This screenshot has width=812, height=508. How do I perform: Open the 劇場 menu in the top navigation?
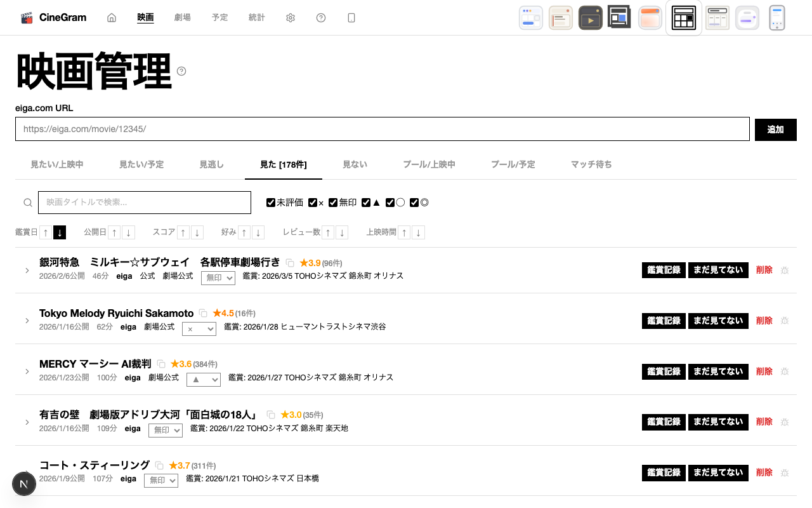(182, 18)
